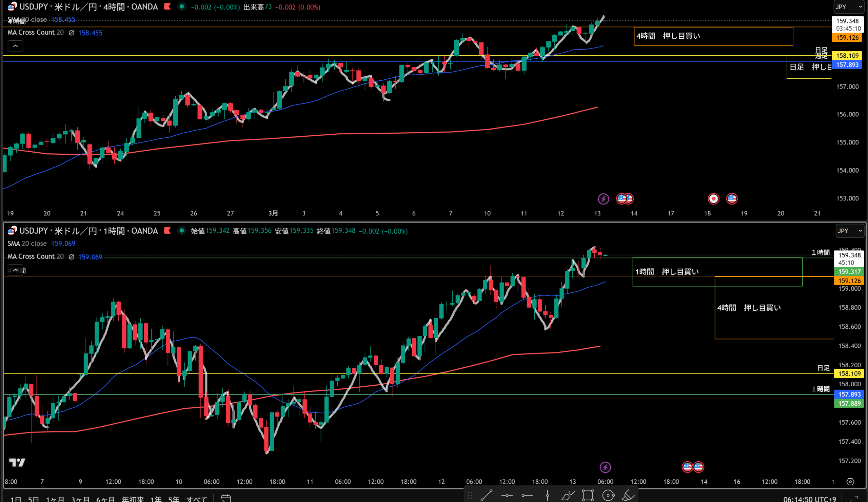Viewport: 868px width, 502px height.
Task: Click the red flag on 1時間 chart
Action: pos(167,231)
